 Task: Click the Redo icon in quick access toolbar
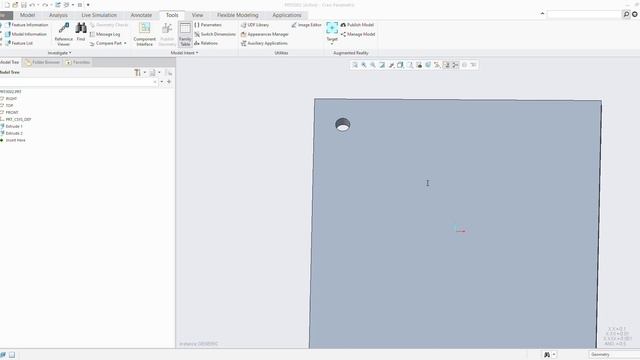[45, 5]
